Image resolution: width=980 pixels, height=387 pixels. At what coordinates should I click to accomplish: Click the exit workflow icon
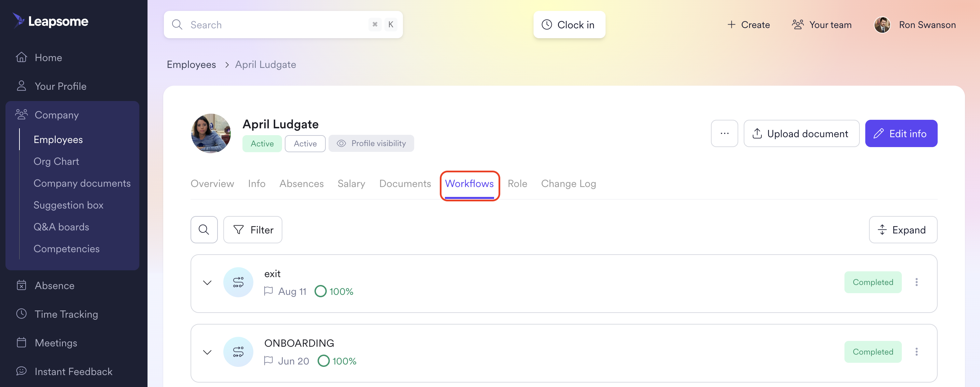click(x=238, y=282)
